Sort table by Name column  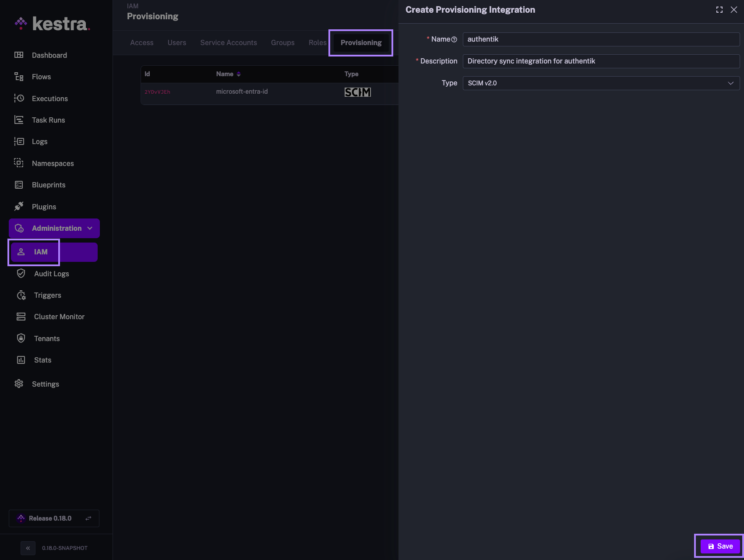point(238,74)
